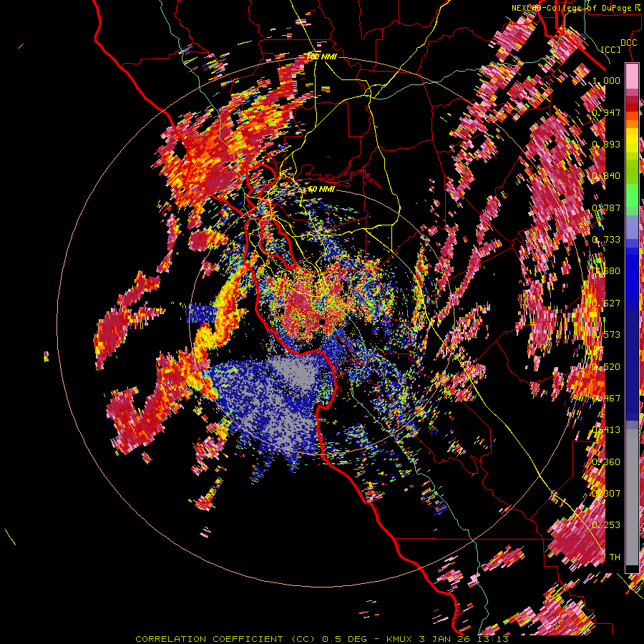This screenshot has height=644, width=644.
Task: Pick the bright green segment of the color bar
Action: [x=632, y=195]
